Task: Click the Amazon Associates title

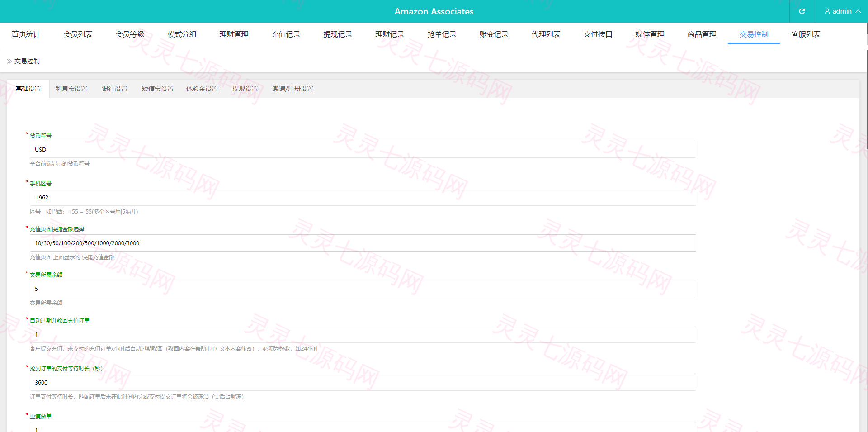Action: click(x=434, y=11)
